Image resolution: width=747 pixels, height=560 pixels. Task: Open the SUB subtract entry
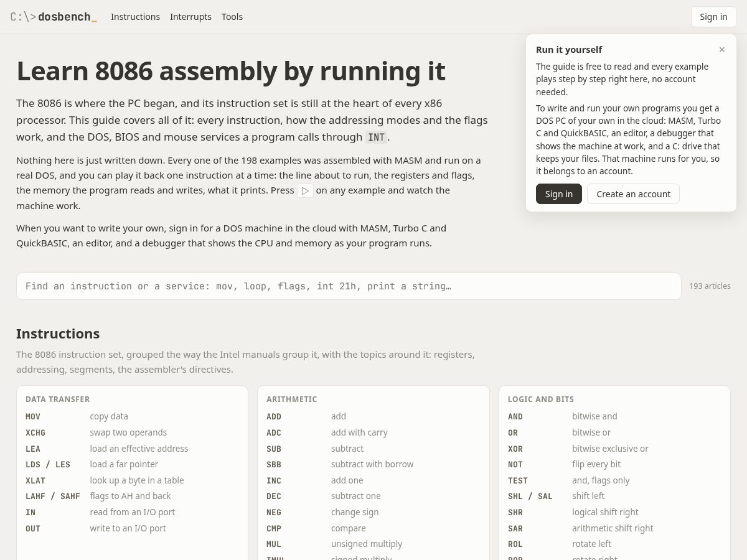pos(373,449)
